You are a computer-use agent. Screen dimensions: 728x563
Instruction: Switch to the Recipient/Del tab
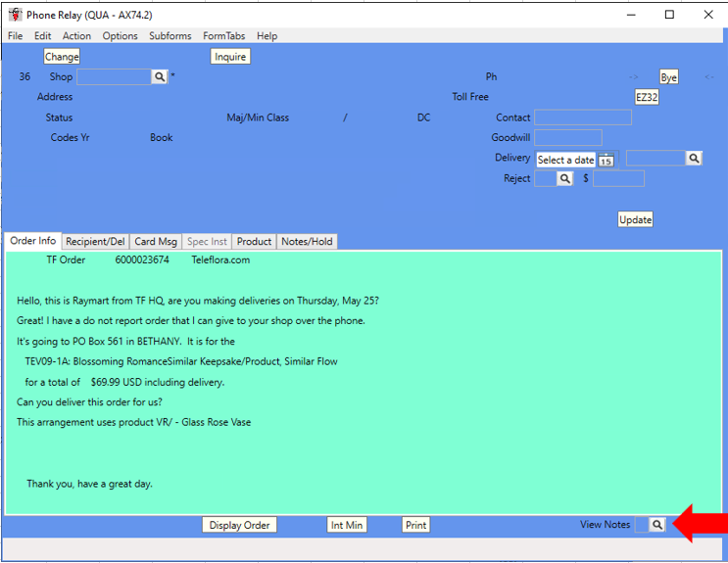pos(95,241)
